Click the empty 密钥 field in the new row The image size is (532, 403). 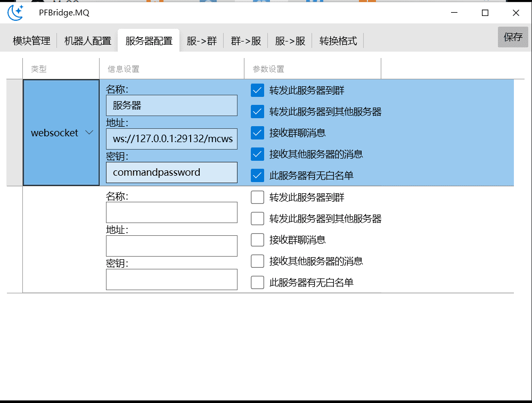[x=171, y=279]
